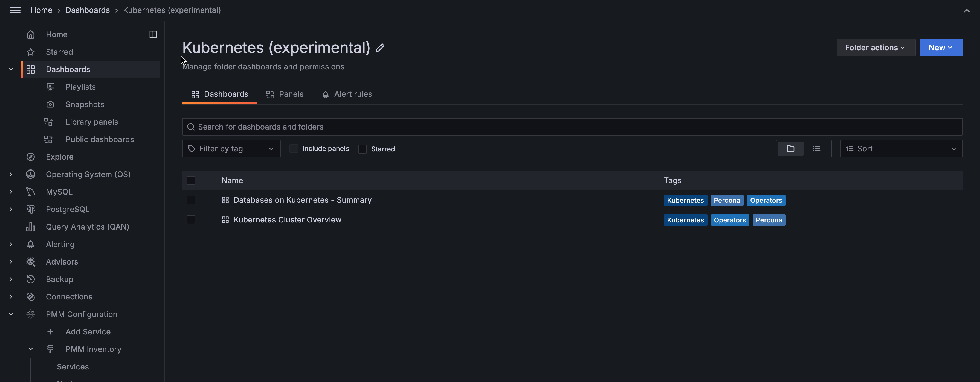The width and height of the screenshot is (980, 382).
Task: Check the Kubernetes Cluster Overview row checkbox
Action: point(191,220)
